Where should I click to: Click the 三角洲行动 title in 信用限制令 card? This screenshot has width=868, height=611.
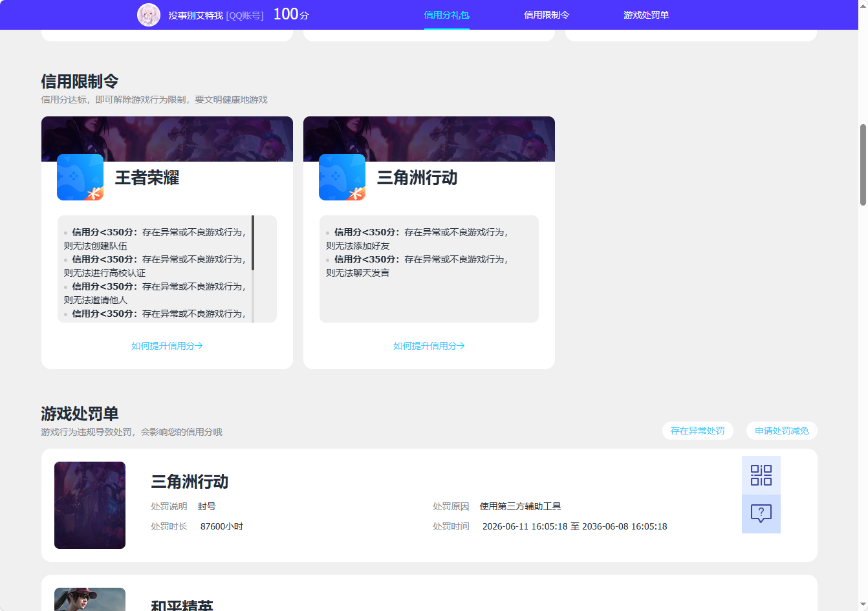click(417, 178)
